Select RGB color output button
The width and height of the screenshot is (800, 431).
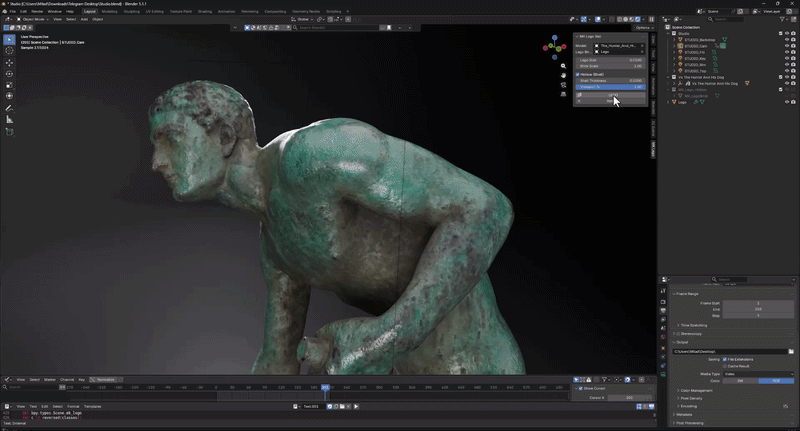776,381
